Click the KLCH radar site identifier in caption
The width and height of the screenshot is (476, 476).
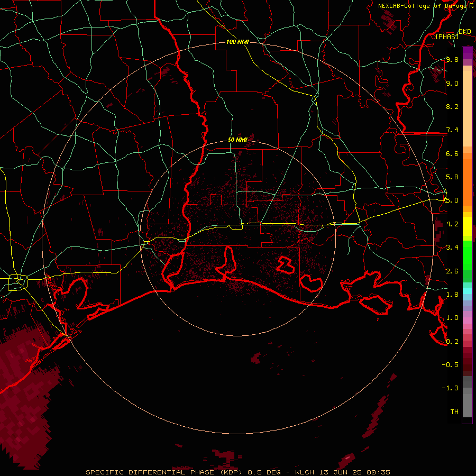(305, 472)
